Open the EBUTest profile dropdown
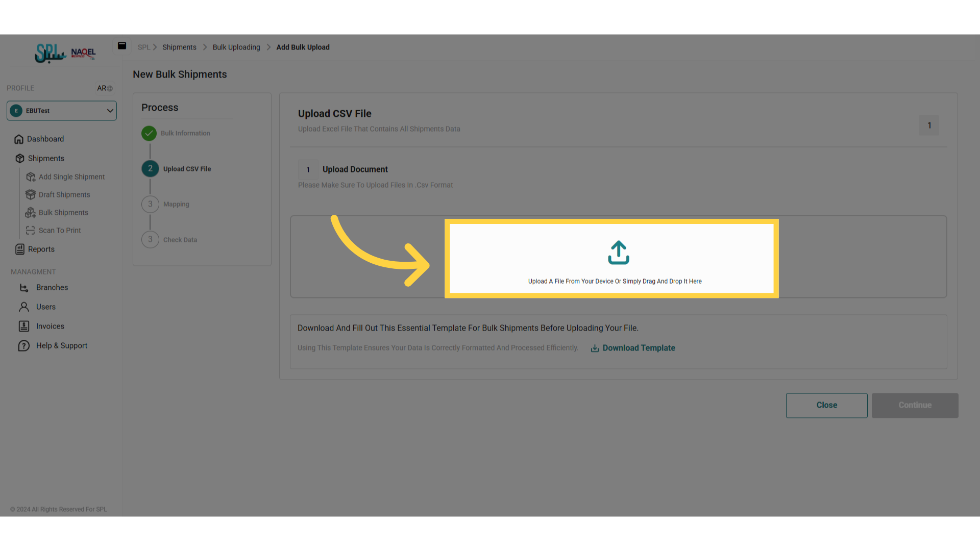980x551 pixels. pyautogui.click(x=62, y=111)
